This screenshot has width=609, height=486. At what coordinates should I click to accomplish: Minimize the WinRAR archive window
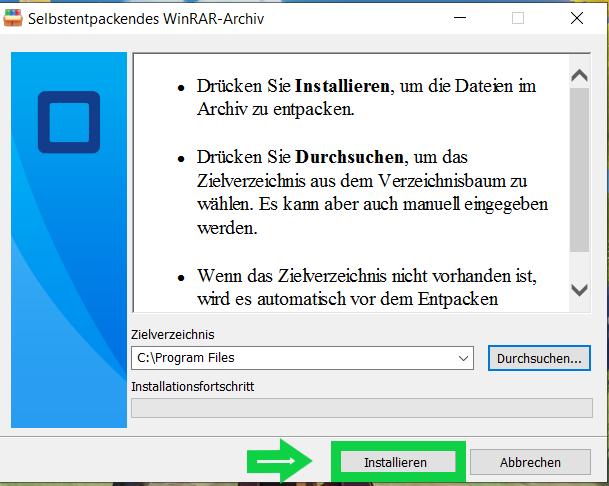[x=460, y=17]
